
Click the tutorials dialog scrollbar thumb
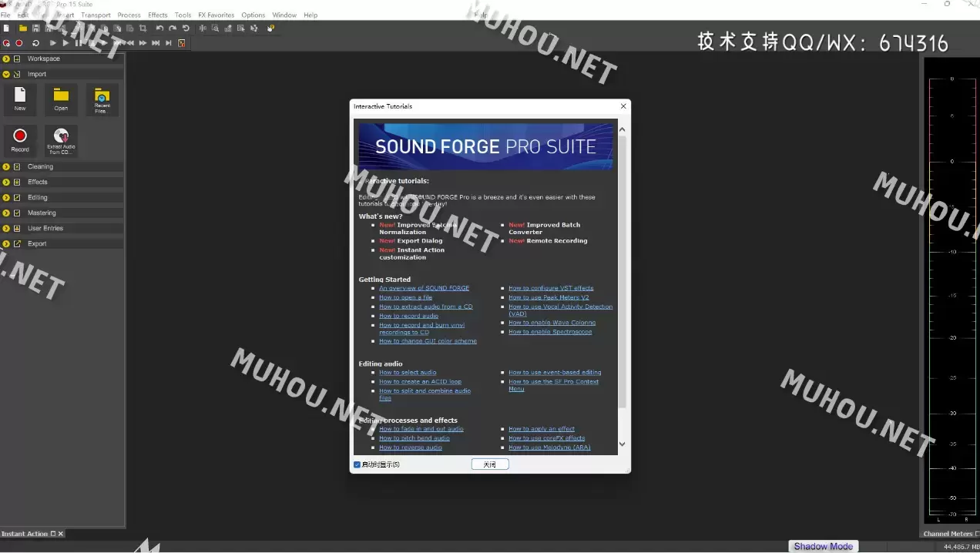623,271
